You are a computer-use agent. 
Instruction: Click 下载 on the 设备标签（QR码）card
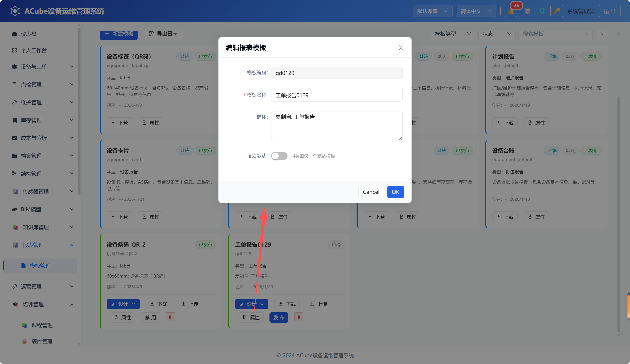tap(119, 123)
